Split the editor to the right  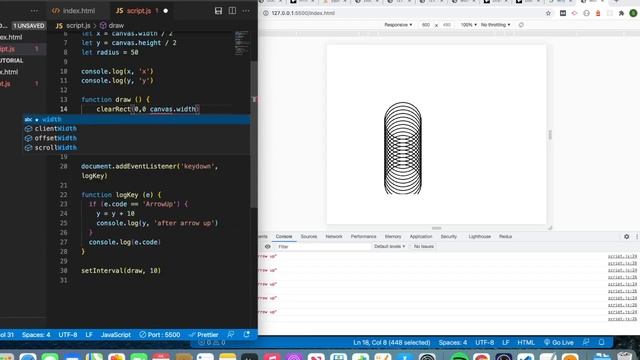232,11
